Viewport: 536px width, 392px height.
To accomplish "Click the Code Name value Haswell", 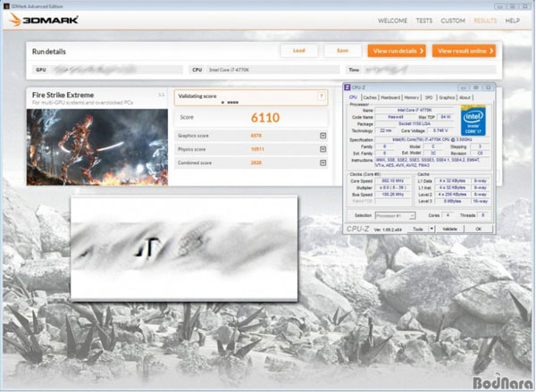I will point(396,117).
